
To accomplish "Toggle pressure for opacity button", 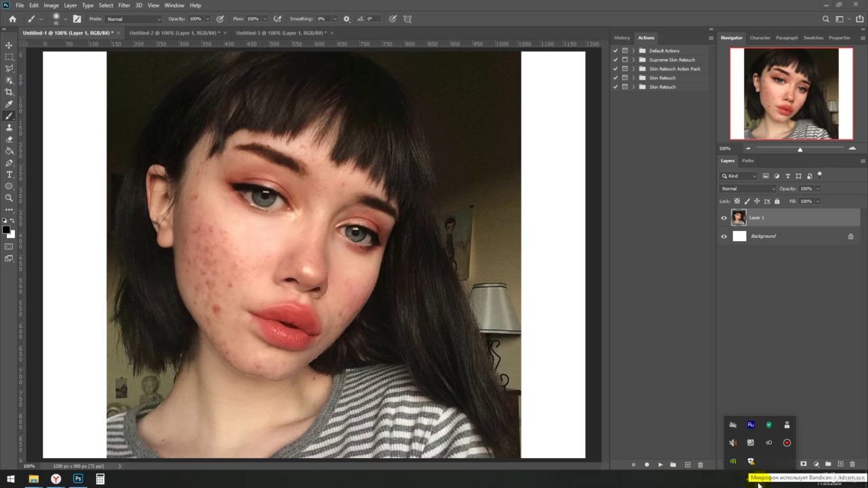I will (x=220, y=19).
